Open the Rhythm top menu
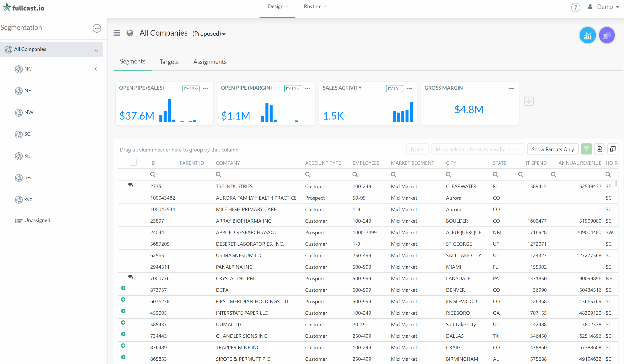Viewport: 624px width, 364px height. (315, 6)
